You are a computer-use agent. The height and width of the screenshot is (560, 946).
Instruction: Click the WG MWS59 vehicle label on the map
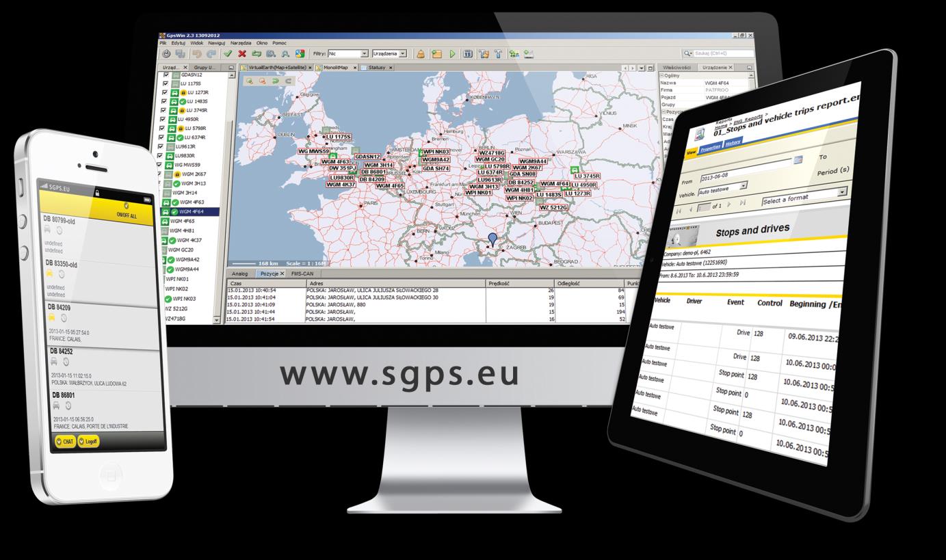(x=314, y=151)
